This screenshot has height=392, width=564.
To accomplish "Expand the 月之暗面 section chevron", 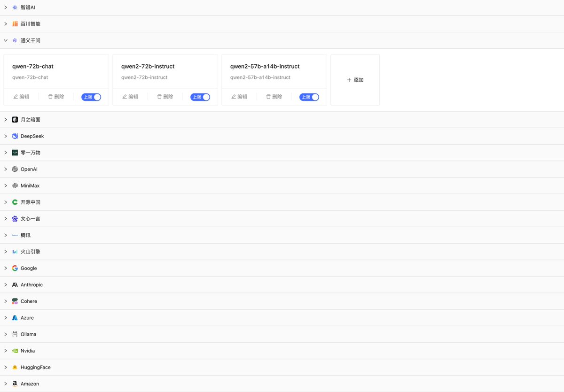I will [6, 120].
